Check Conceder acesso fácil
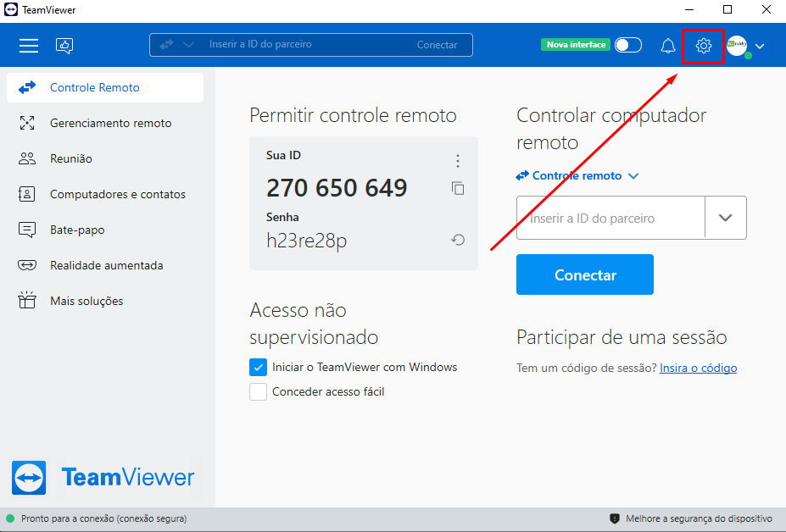Image resolution: width=786 pixels, height=532 pixels. 258,391
